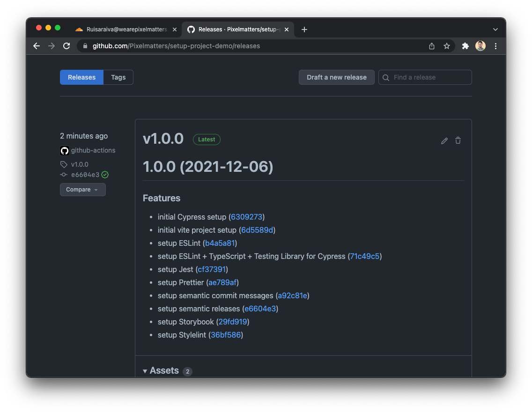532x412 pixels.
Task: Open commit 29fd919 for Storybook
Action: pos(233,322)
